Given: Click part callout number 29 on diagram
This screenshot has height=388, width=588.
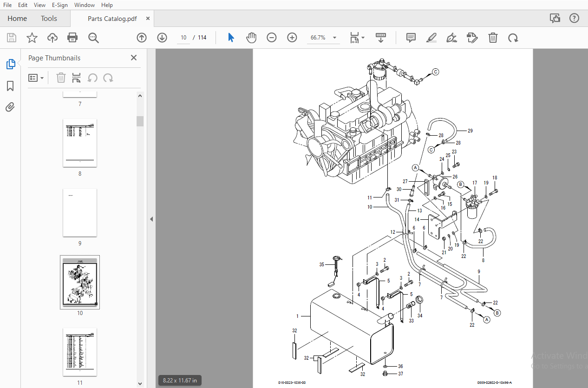Looking at the screenshot, I should tap(470, 131).
